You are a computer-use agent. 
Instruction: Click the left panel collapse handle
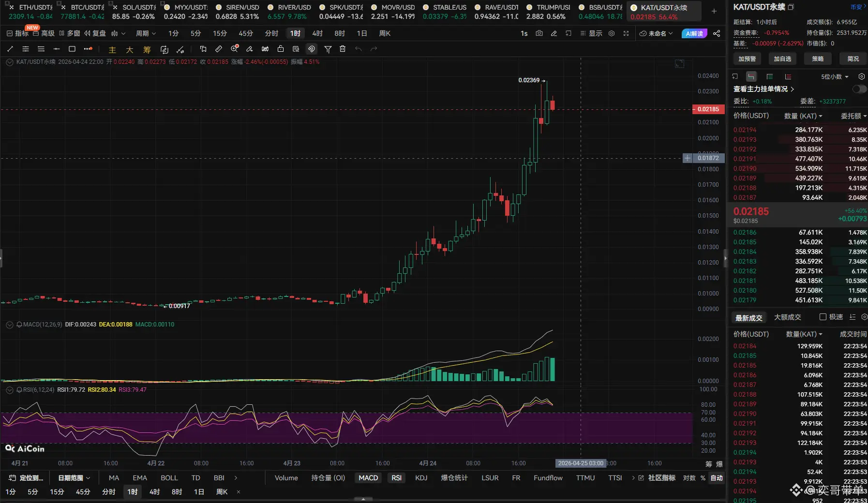coord(1,258)
